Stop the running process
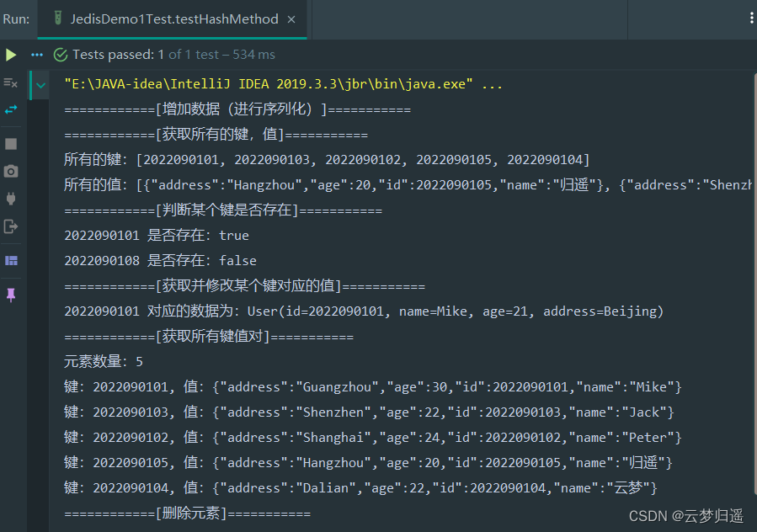This screenshot has height=532, width=757. pos(11,143)
